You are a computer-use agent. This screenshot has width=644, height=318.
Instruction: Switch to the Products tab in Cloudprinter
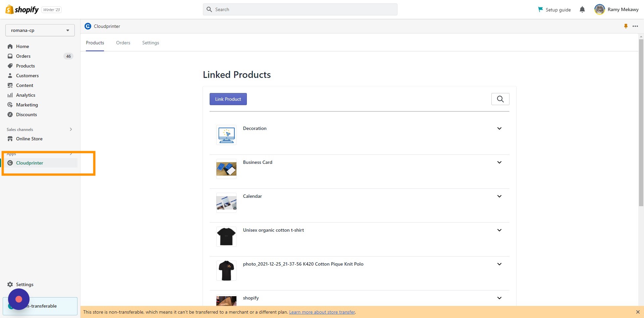95,43
